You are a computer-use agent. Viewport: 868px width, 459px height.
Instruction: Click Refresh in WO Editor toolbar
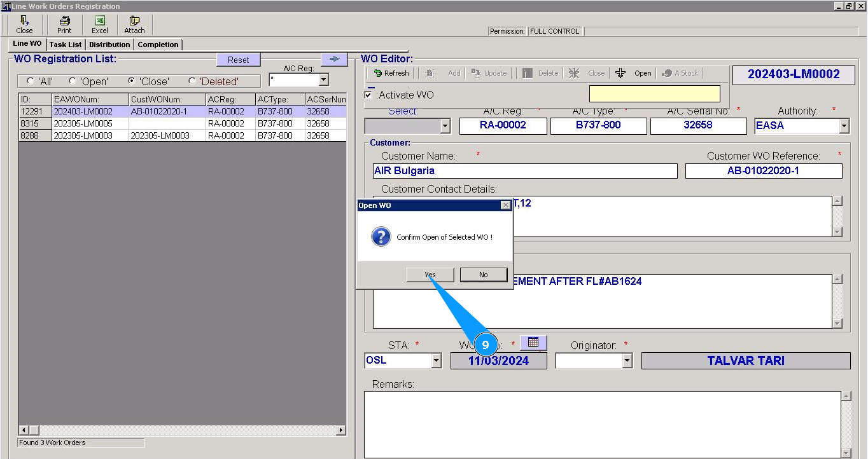pyautogui.click(x=391, y=73)
